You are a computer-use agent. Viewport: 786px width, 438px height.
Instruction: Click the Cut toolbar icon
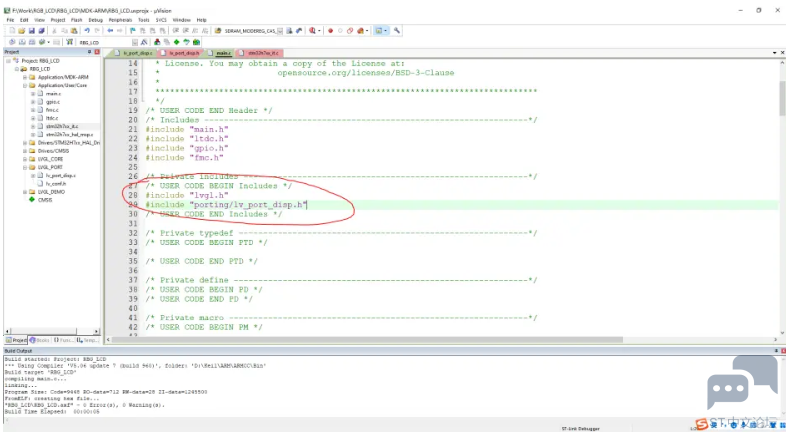[54, 31]
